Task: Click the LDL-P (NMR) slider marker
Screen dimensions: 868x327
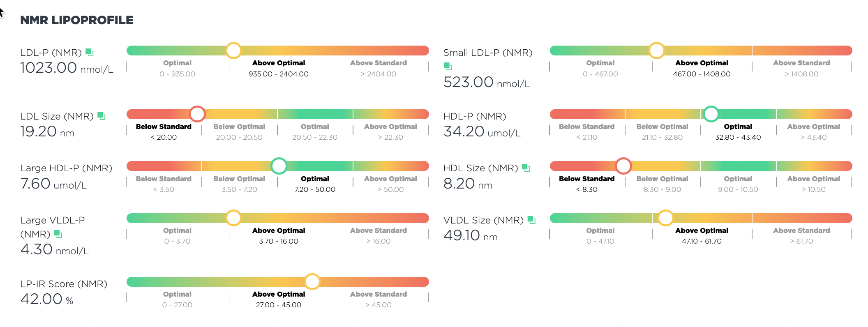Action: (x=233, y=51)
